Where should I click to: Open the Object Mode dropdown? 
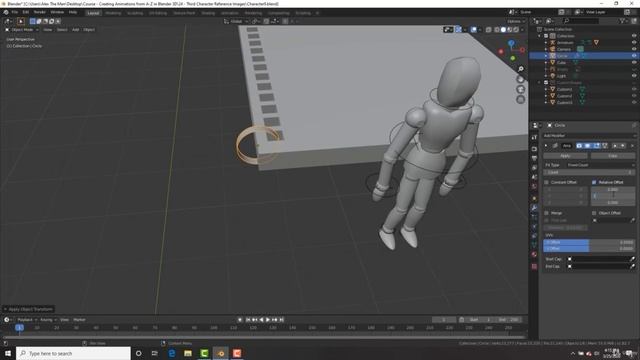click(22, 30)
